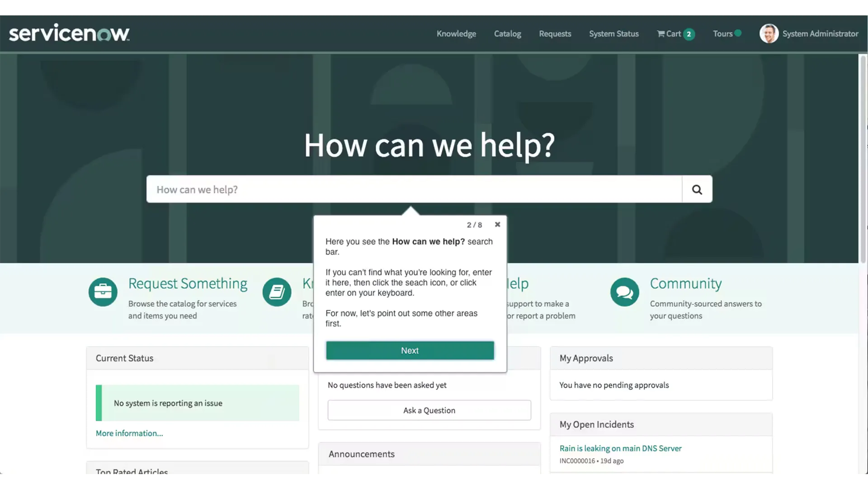Click inside the How can we help search field
This screenshot has width=868, height=489.
tap(414, 190)
